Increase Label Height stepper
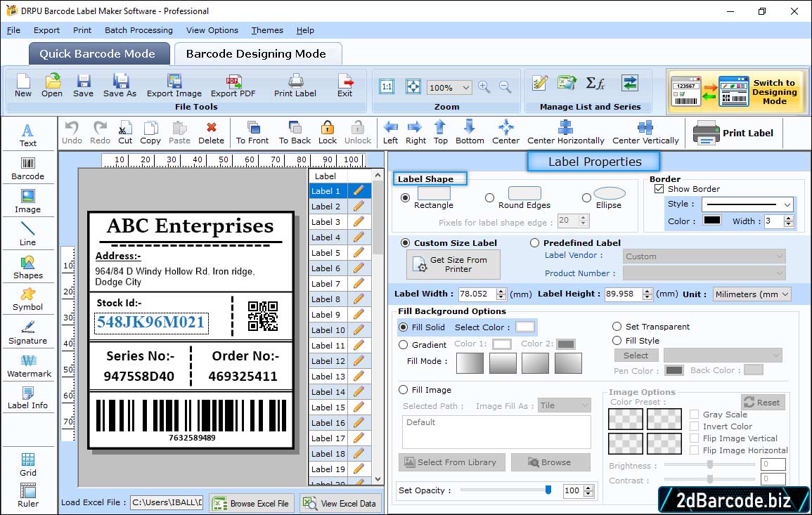Viewport: 812px width, 515px height. point(647,291)
